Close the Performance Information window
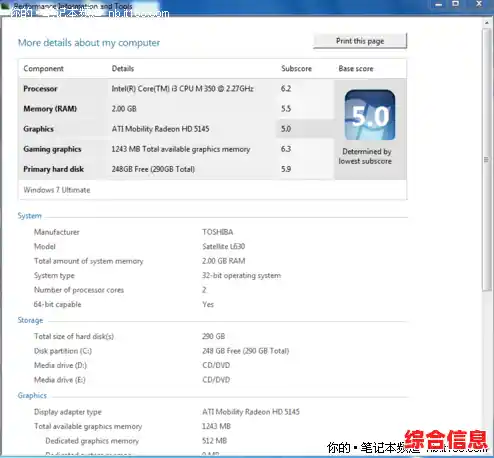This screenshot has width=494, height=458. [479, 4]
